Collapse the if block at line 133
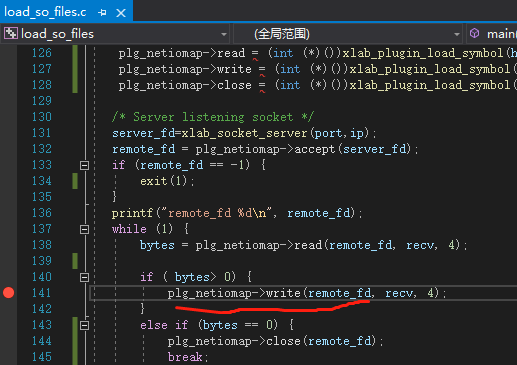 point(84,165)
